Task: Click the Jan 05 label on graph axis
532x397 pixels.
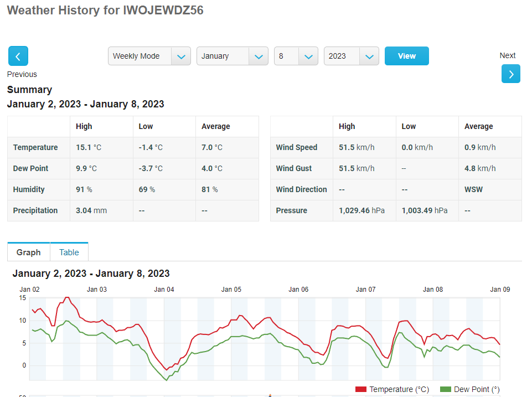Action: pyautogui.click(x=231, y=290)
